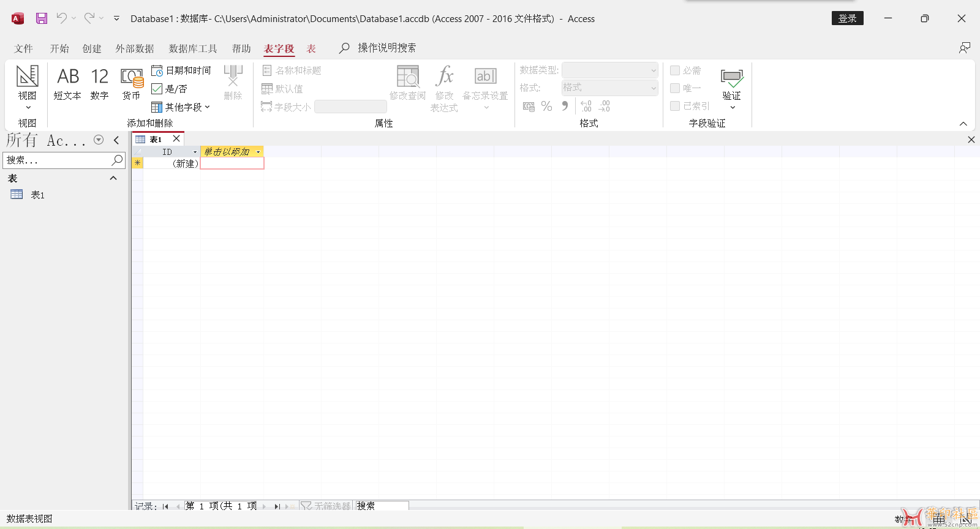Screen dimensions: 980x529
Task: Switch to the 帮助 ribbon tab
Action: (x=241, y=48)
